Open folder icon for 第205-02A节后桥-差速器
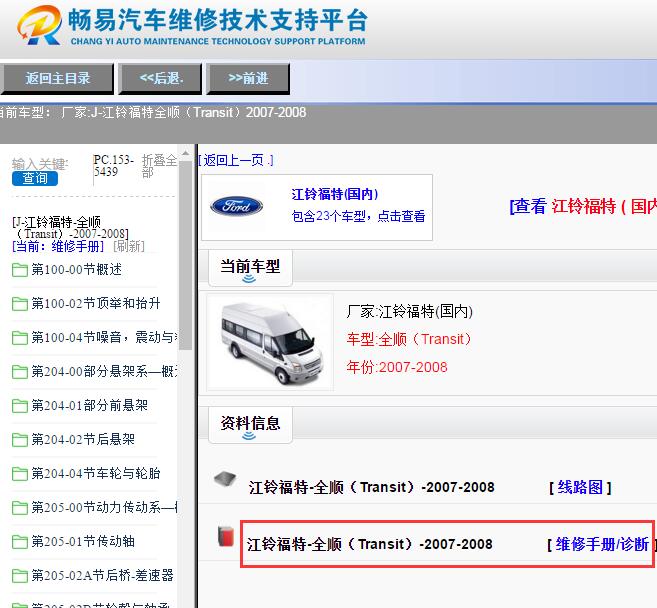The image size is (657, 608). pos(20,576)
